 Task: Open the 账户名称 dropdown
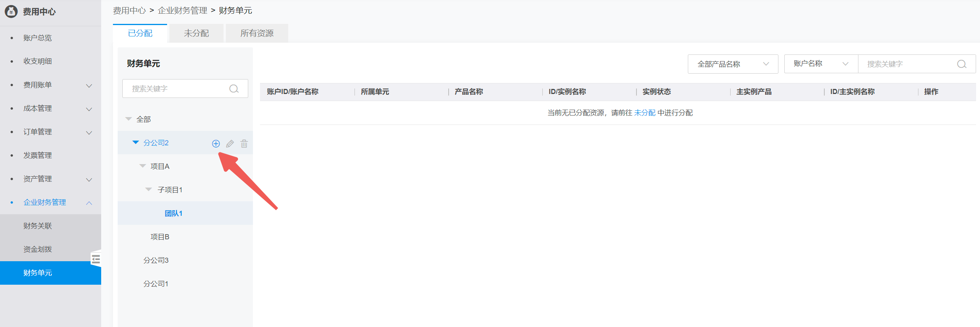tap(820, 64)
